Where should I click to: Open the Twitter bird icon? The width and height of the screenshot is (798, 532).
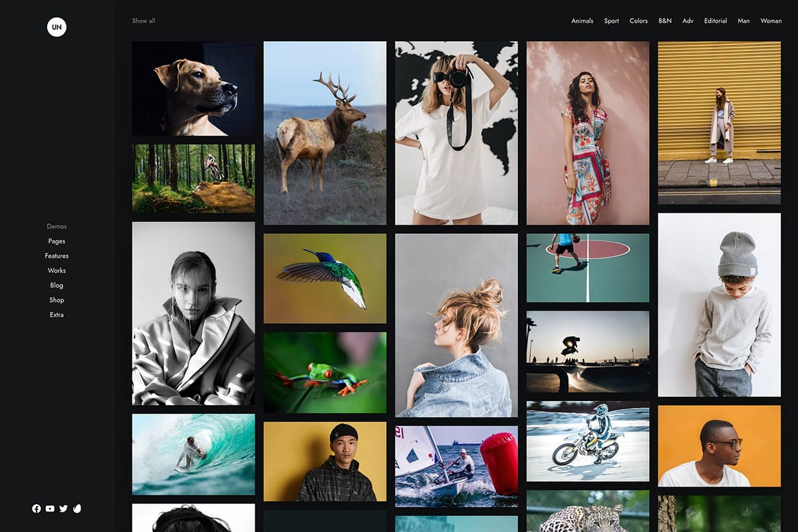coord(63,509)
